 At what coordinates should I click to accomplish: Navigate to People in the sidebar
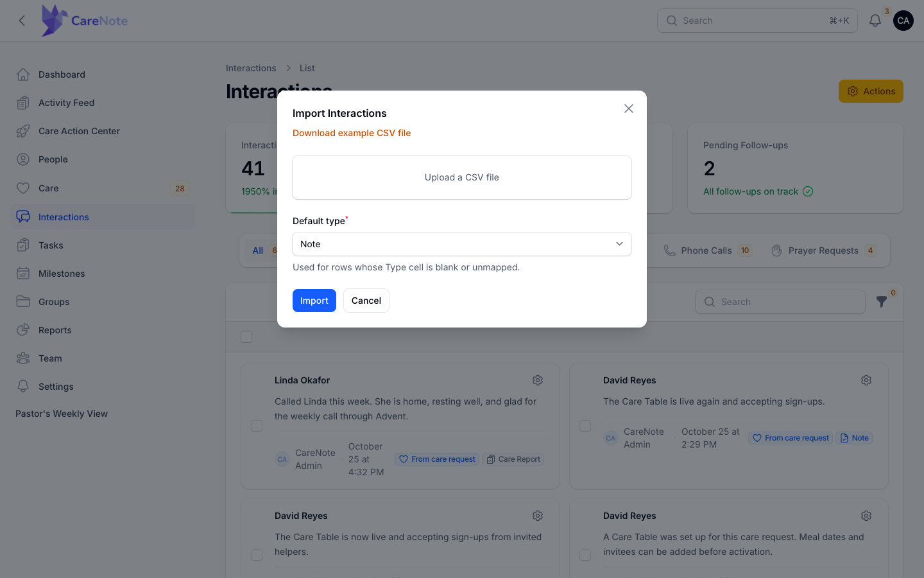[103, 159]
